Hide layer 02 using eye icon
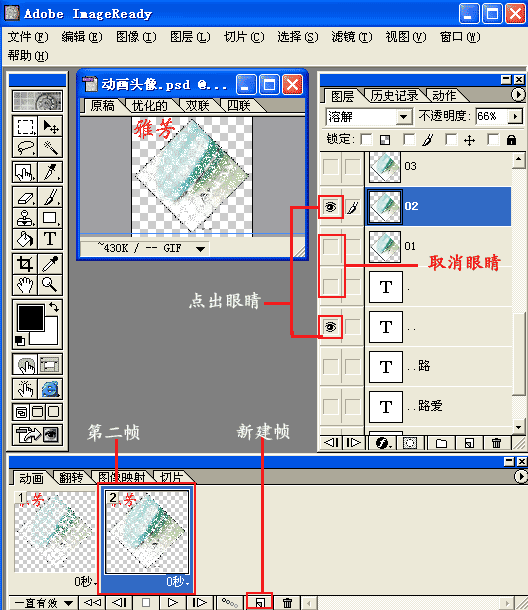Screen dimensions: 528x610 (x=331, y=207)
